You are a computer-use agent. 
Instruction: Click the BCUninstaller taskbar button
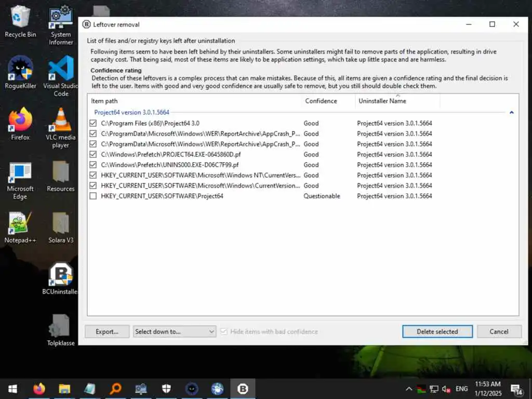243,389
